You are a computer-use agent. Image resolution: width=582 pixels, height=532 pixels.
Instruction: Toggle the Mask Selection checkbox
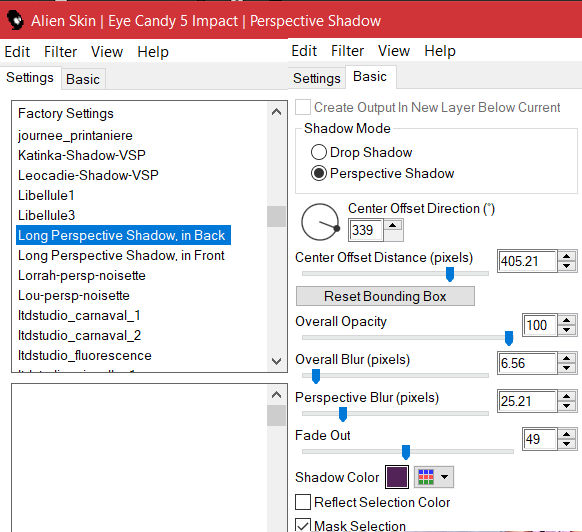click(303, 525)
